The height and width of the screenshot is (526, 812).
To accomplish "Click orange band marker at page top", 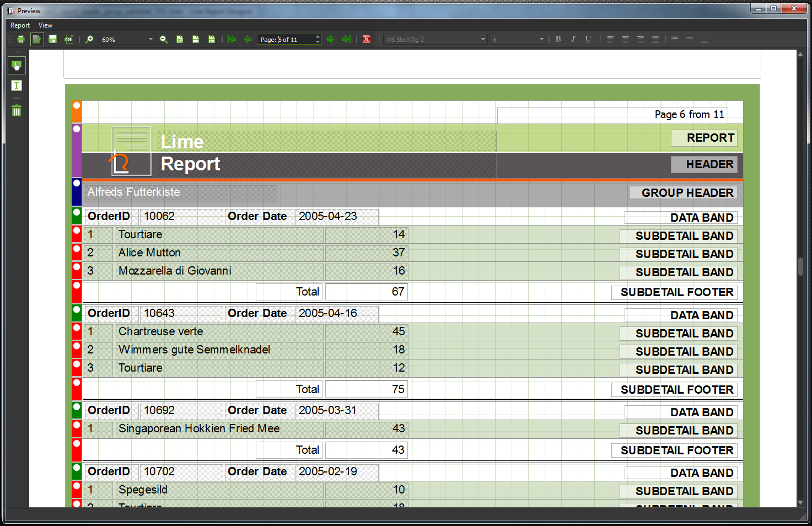I will (77, 111).
